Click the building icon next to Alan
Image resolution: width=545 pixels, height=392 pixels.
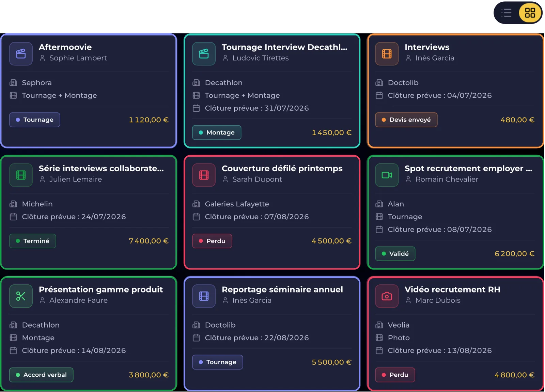tap(379, 204)
